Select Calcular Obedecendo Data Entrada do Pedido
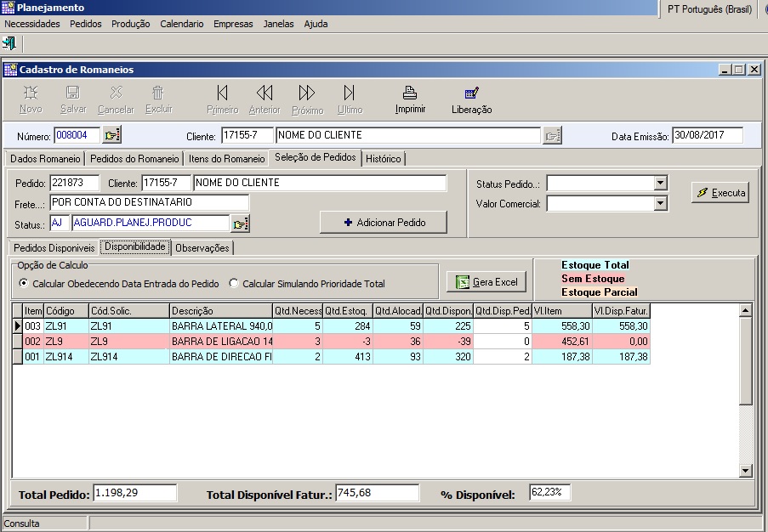This screenshot has height=532, width=768. point(24,284)
